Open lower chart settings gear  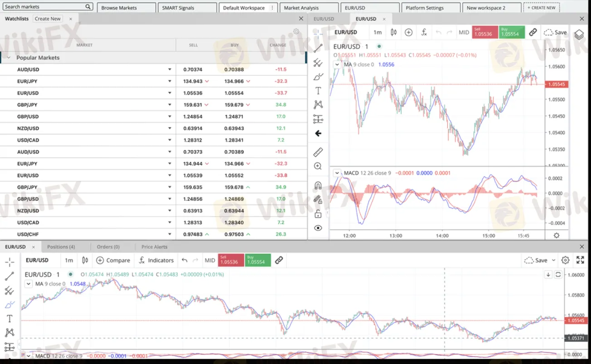pyautogui.click(x=565, y=260)
